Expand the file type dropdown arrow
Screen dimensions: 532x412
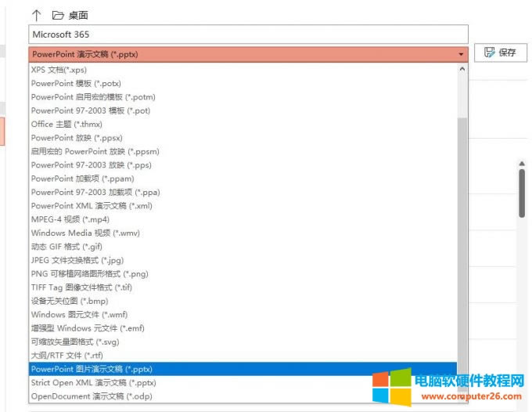pos(462,54)
